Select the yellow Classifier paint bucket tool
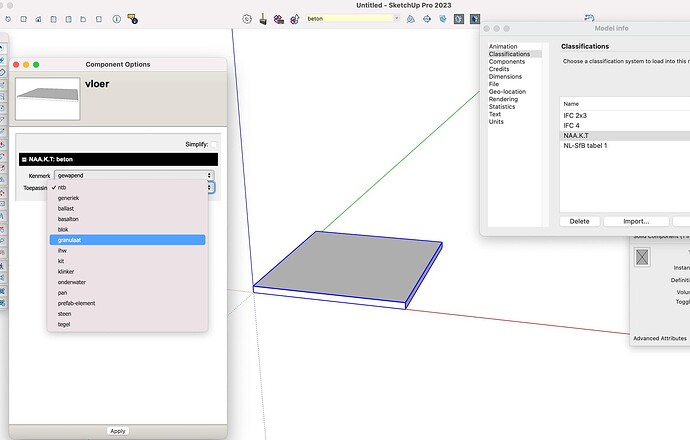The height and width of the screenshot is (440, 690). [x=132, y=19]
